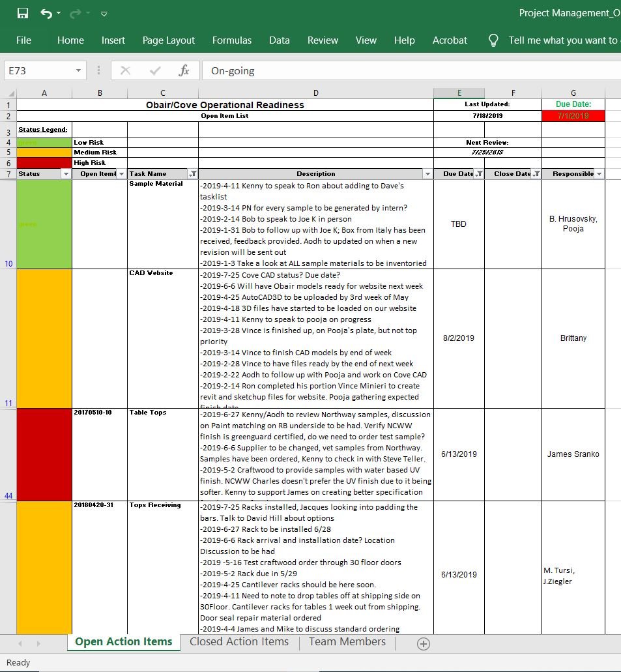
Task: Open the Data ribbon tab
Action: 280,40
